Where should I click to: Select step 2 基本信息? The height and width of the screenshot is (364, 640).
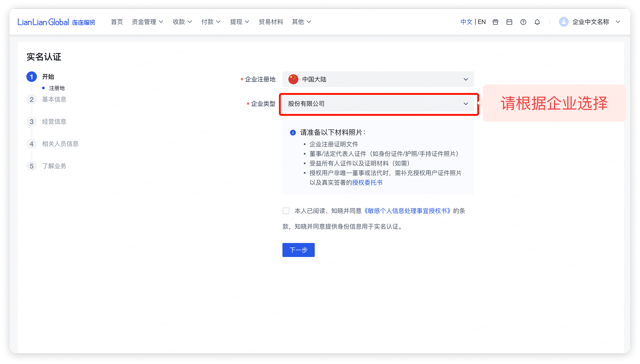pos(54,99)
